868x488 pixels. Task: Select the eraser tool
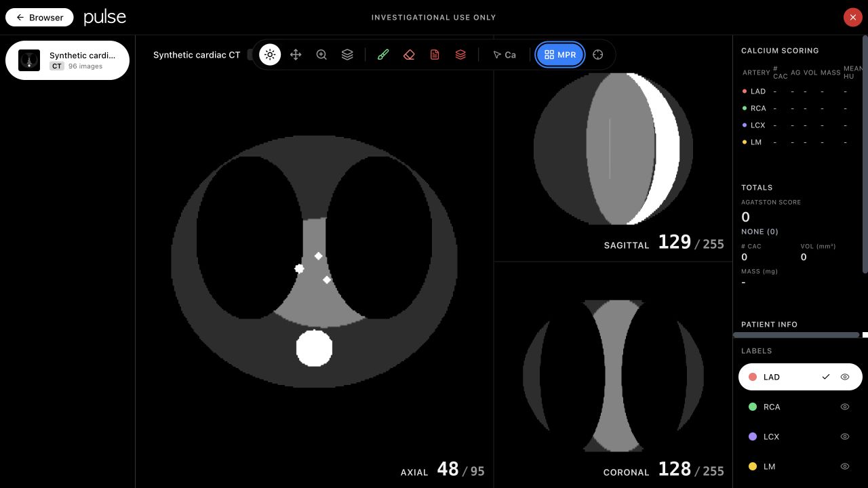point(409,55)
